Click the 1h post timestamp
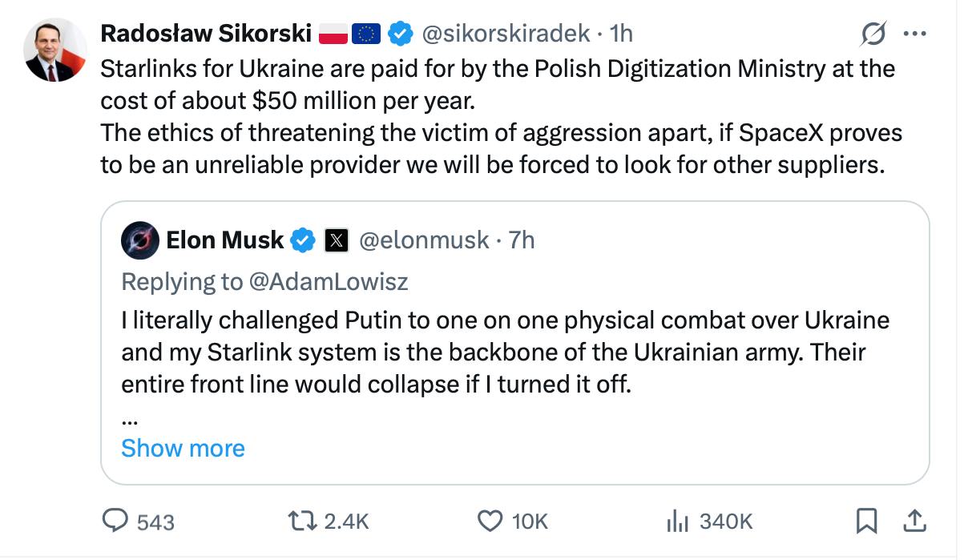 pos(621,33)
